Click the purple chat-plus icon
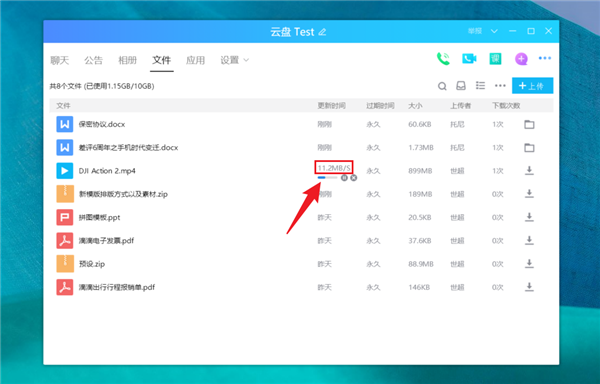Image resolution: width=600 pixels, height=384 pixels. point(521,59)
